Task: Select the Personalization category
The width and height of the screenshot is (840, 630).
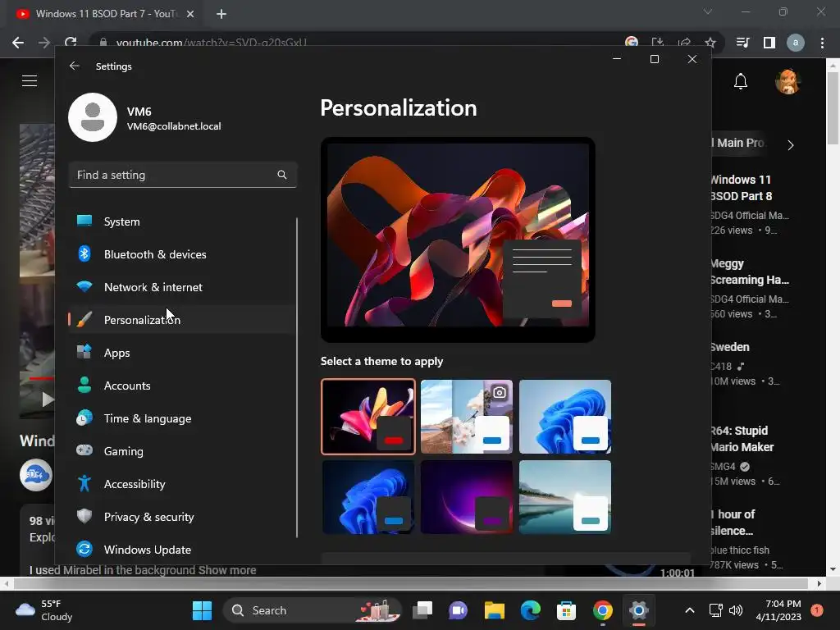Action: click(x=182, y=319)
